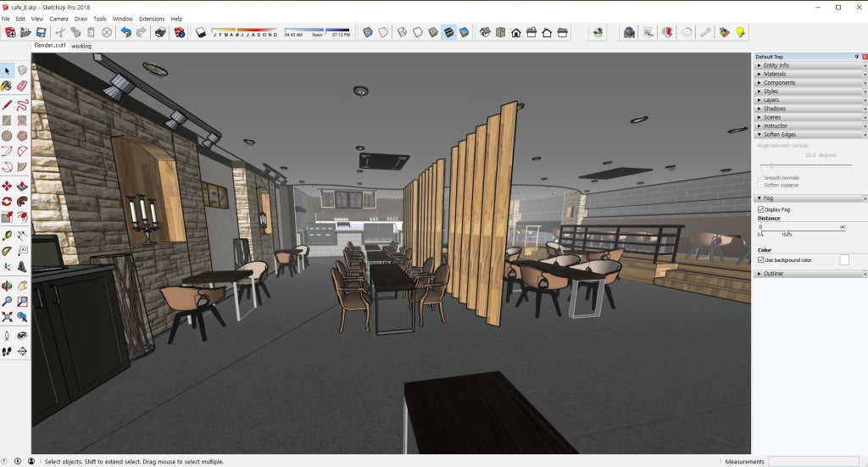
Task: Switch to Iso view icon
Action: (x=485, y=33)
